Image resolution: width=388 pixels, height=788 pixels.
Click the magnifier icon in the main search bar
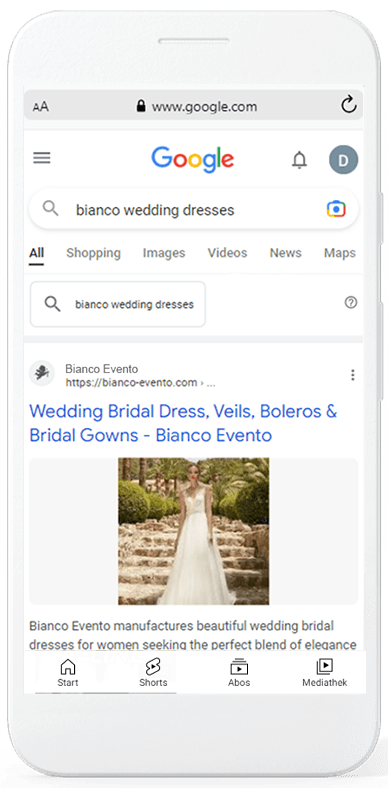[50, 208]
